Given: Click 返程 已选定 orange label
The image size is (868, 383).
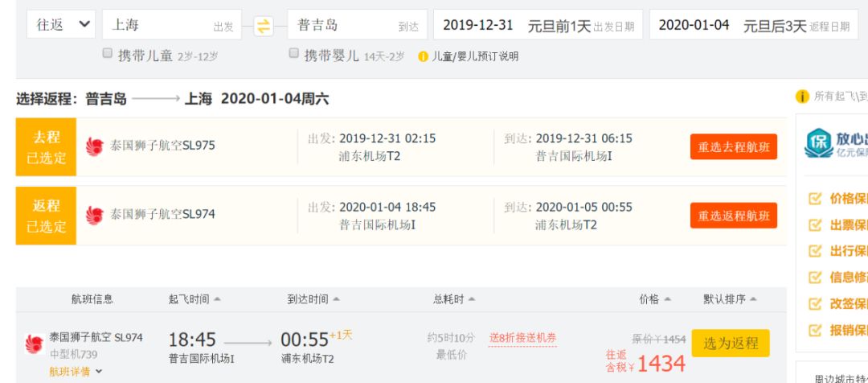Looking at the screenshot, I should pos(46,216).
